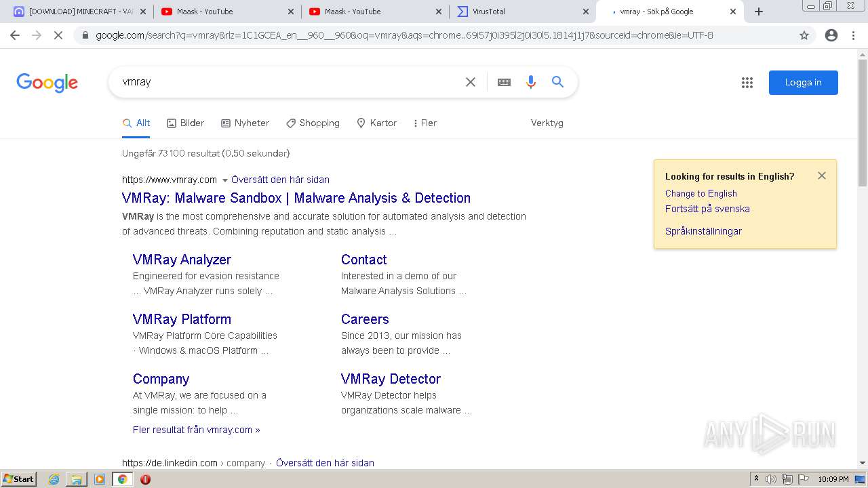Open Chrome's three-dot menu
This screenshot has height=488, width=868.
(853, 35)
